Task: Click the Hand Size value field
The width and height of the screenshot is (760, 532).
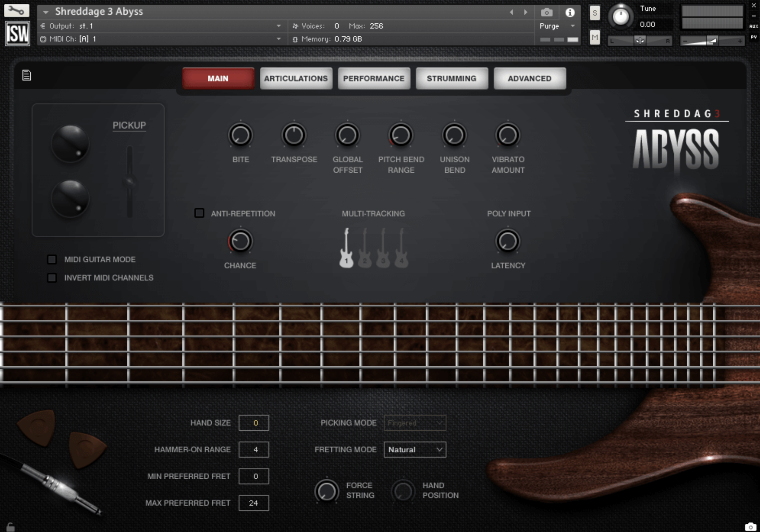Action: (253, 422)
